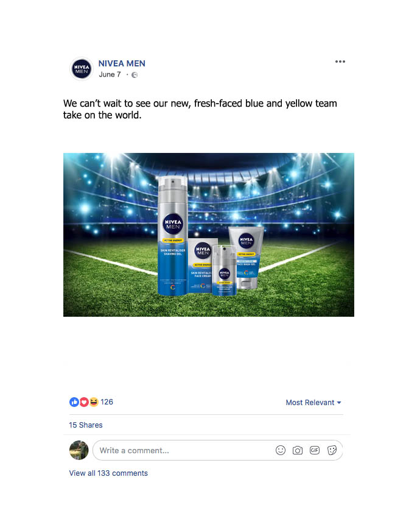Click the NIVEA MEN profile picture

point(82,69)
